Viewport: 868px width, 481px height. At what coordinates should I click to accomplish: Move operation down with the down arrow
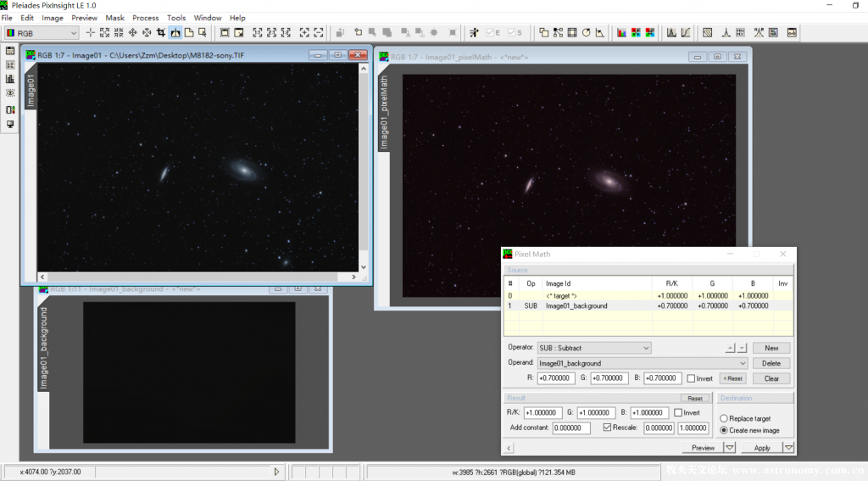tap(743, 348)
